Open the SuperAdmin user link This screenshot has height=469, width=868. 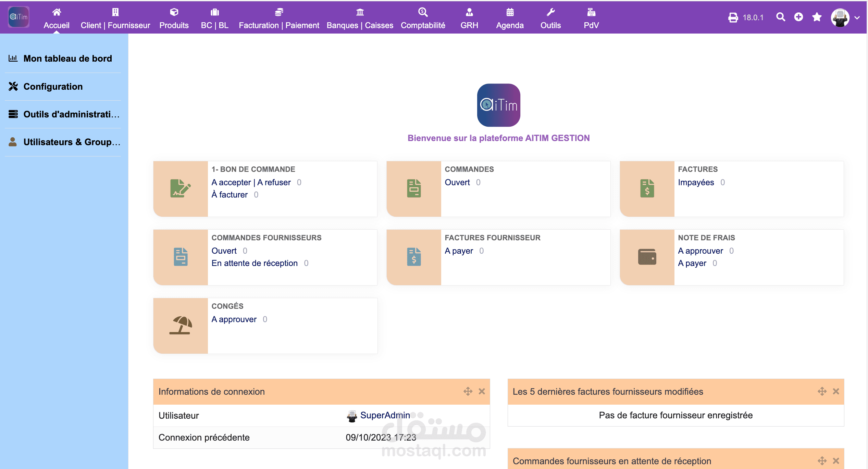click(x=385, y=415)
